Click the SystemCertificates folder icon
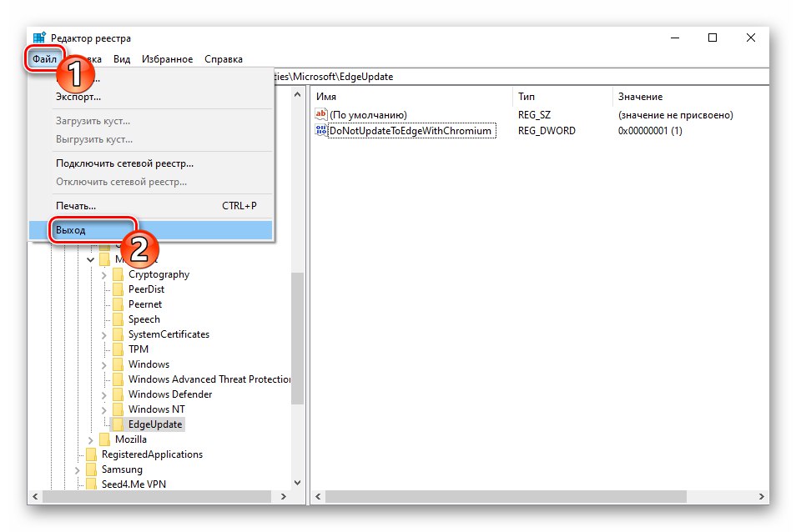Image resolution: width=796 pixels, height=532 pixels. pyautogui.click(x=118, y=334)
